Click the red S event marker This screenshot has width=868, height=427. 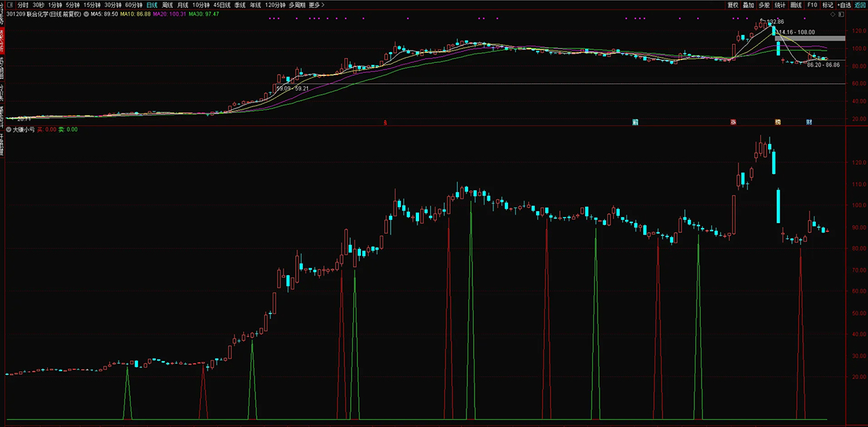[x=385, y=122]
